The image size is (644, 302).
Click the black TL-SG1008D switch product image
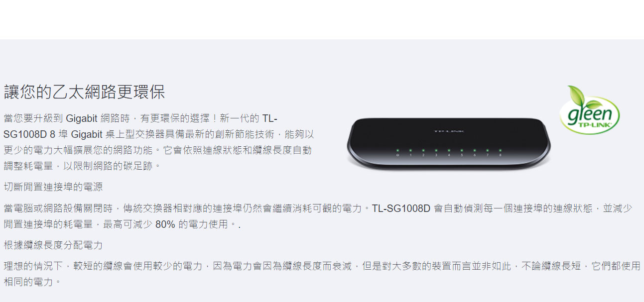point(449,143)
